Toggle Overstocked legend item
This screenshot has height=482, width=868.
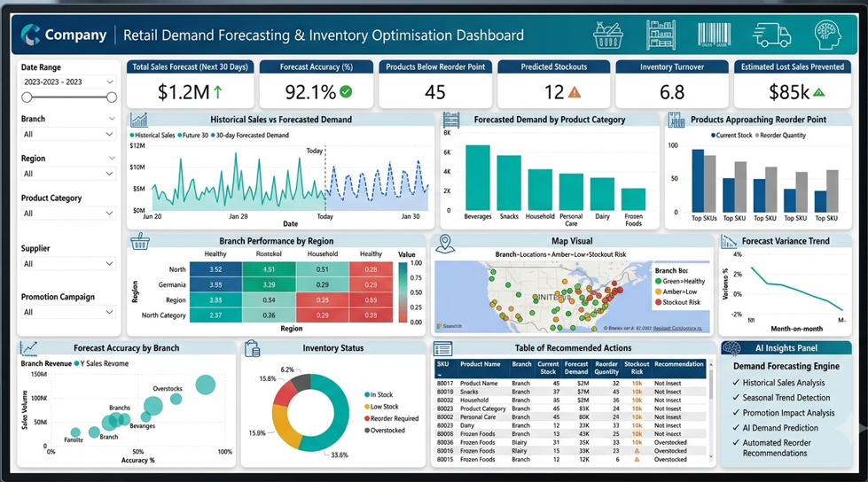(x=385, y=430)
